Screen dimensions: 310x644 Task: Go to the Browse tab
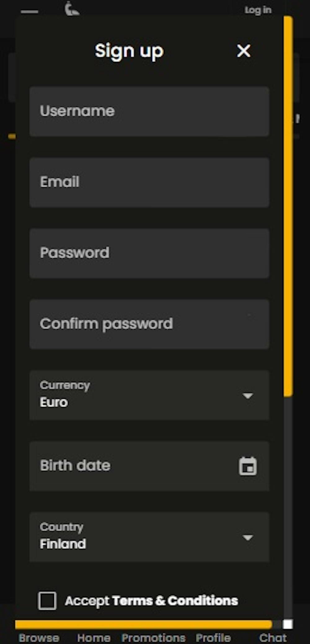click(x=39, y=638)
